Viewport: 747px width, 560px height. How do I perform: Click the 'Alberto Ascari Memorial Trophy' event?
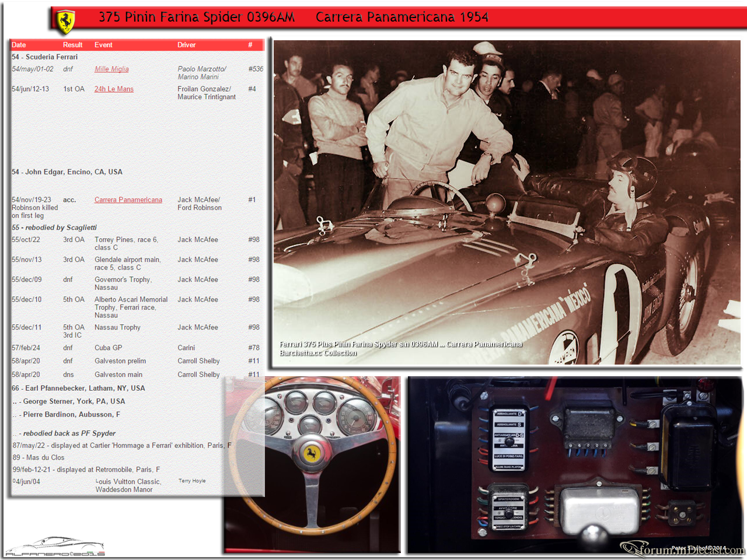click(131, 307)
